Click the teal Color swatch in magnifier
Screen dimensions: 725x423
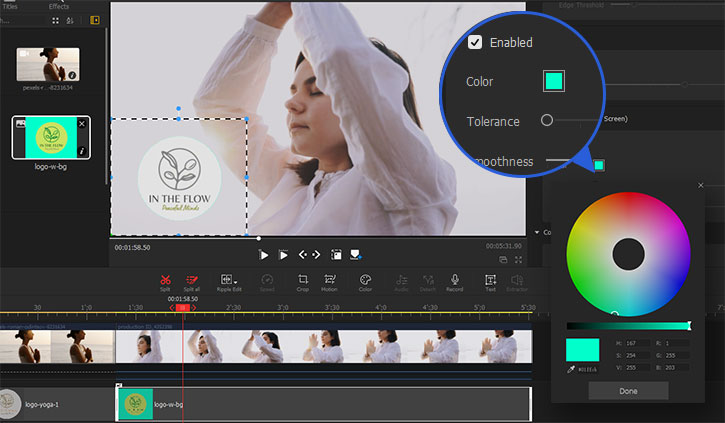point(554,81)
